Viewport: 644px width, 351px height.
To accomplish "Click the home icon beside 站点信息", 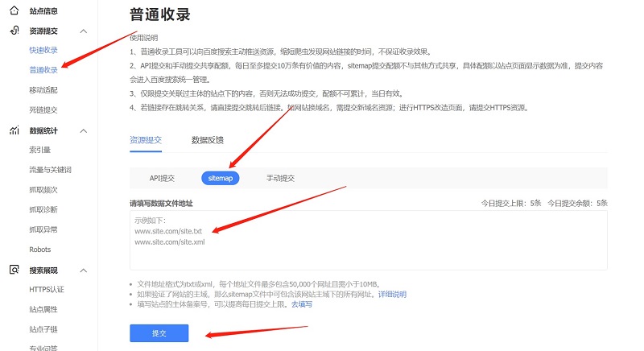I will tap(14, 10).
